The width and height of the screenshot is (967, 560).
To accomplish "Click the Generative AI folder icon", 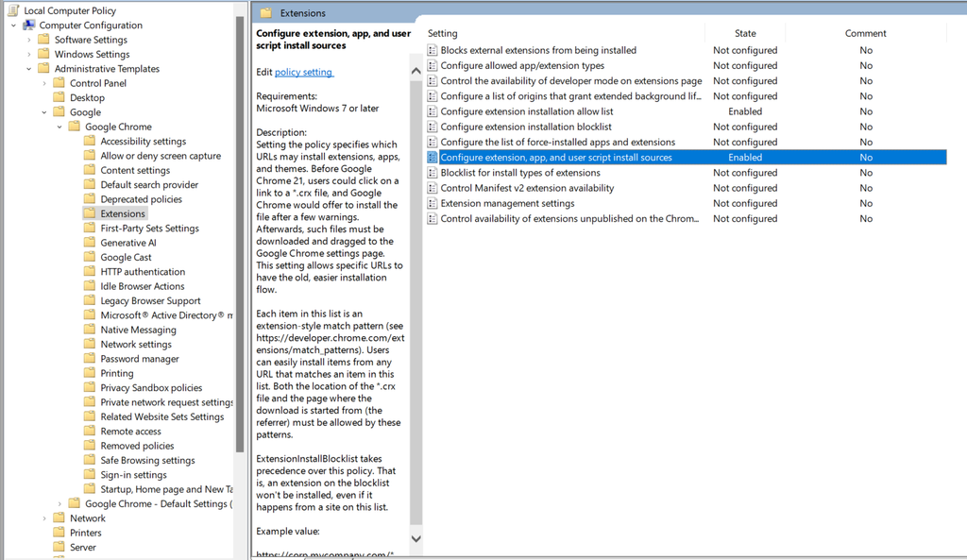I will click(90, 243).
